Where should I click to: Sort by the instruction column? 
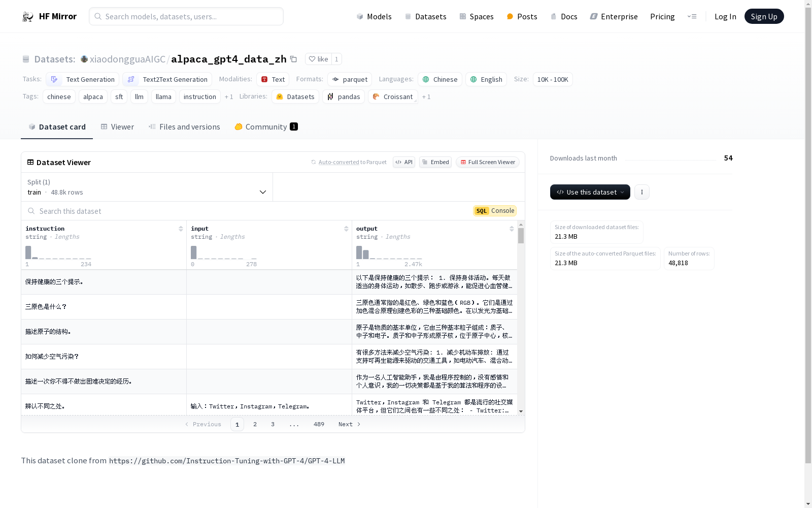tap(181, 229)
